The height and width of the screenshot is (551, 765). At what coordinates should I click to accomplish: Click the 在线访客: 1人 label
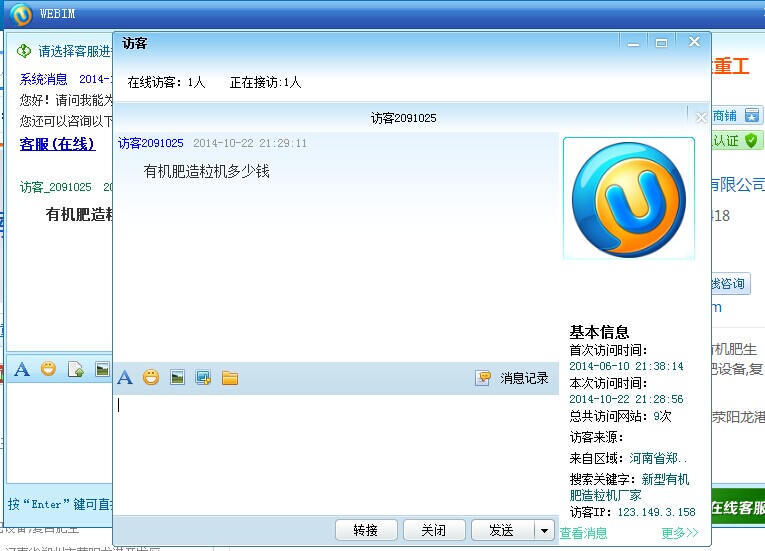pos(166,82)
